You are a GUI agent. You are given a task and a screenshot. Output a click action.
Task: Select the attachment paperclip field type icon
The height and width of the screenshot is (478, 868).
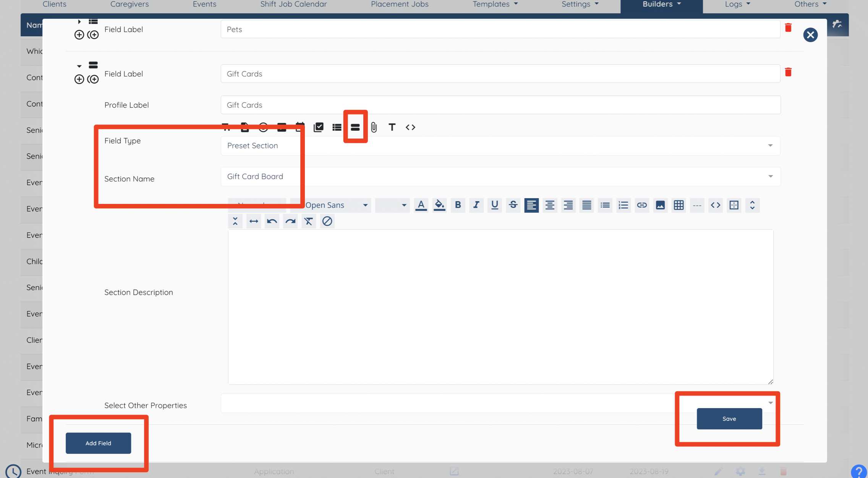[x=374, y=127]
